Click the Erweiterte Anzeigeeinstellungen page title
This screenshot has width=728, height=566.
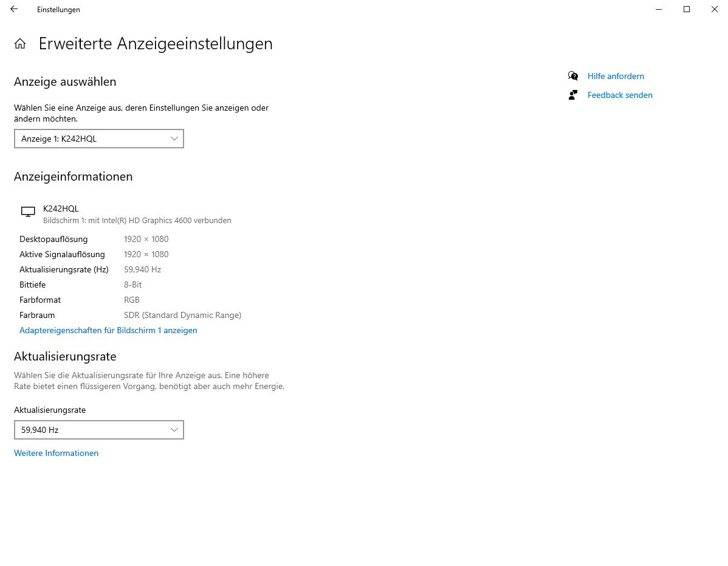tap(156, 44)
